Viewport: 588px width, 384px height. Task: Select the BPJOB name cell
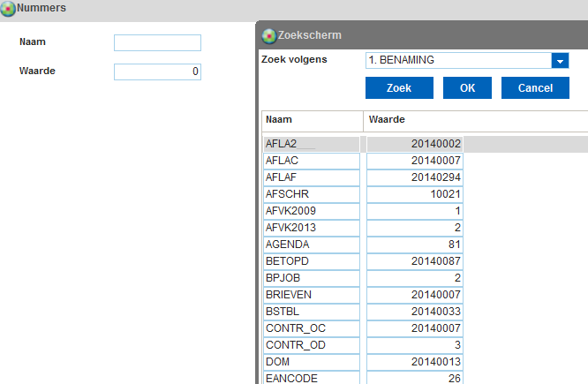point(312,278)
